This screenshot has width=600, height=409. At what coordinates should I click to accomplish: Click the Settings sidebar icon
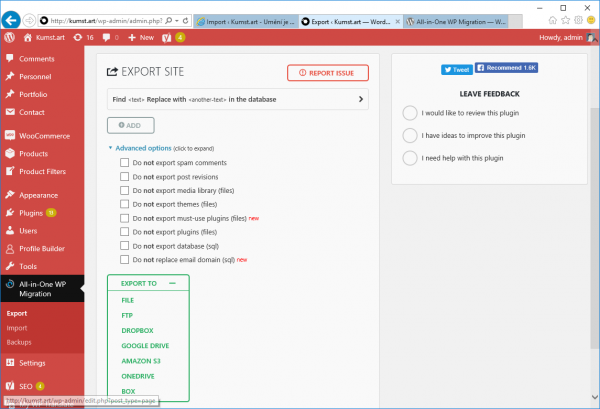click(9, 363)
